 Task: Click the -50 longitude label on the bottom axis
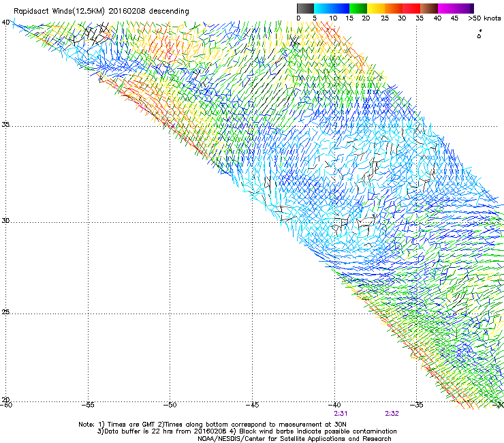170,405
